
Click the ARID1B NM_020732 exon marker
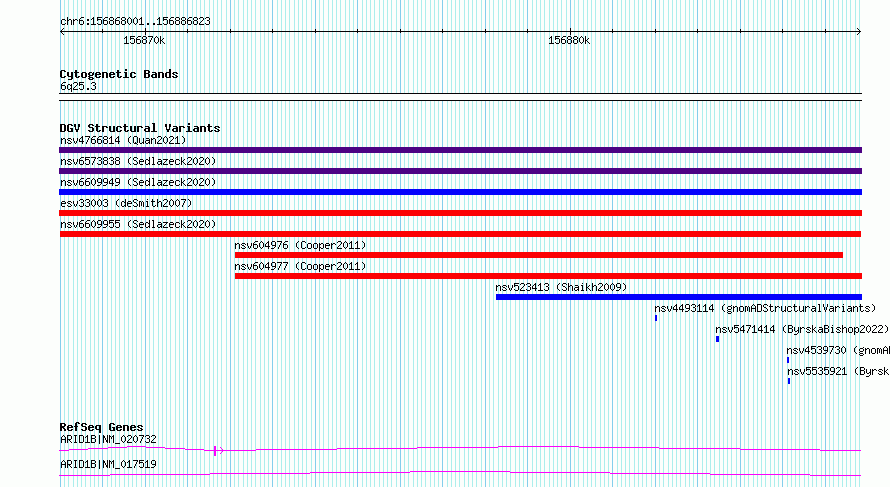click(x=215, y=451)
